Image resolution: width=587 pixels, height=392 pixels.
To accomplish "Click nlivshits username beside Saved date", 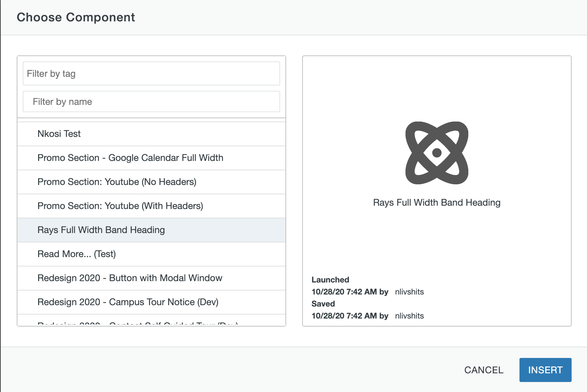I will click(x=409, y=316).
